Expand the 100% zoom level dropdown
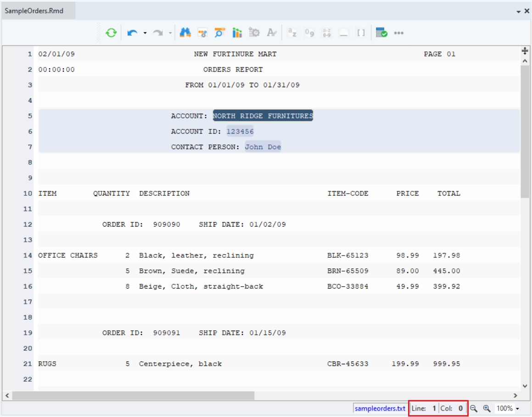Viewport: 532px width, 417px height. coord(518,409)
